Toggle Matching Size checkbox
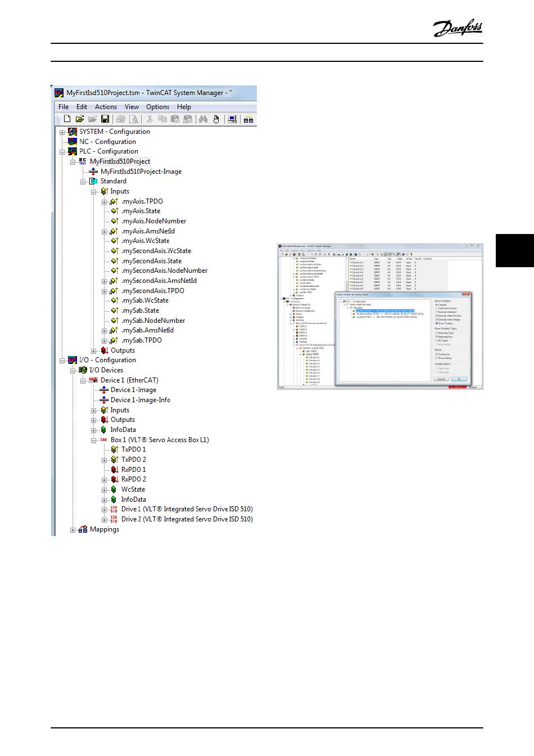Viewport: 534px width, 756px height. coord(437,337)
